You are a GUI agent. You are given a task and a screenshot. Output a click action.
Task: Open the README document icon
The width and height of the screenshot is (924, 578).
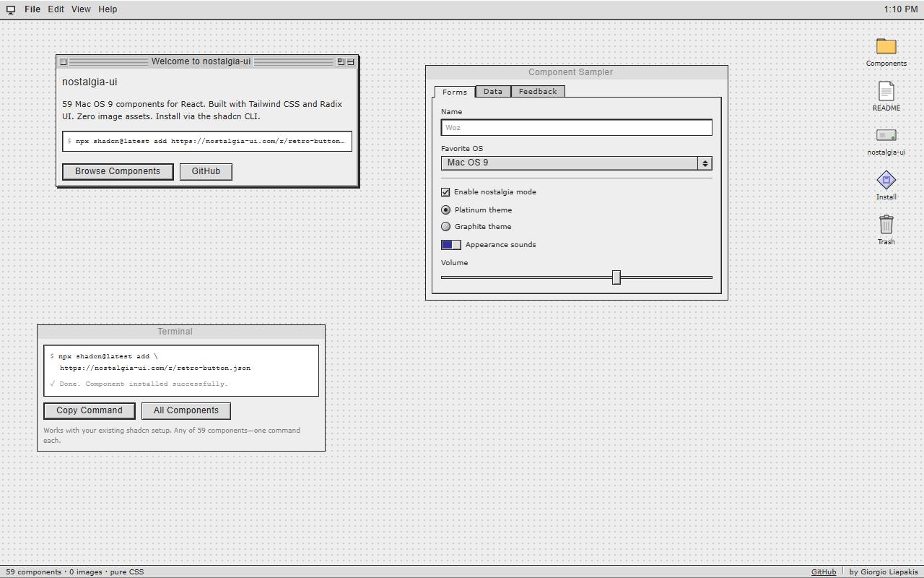(886, 96)
